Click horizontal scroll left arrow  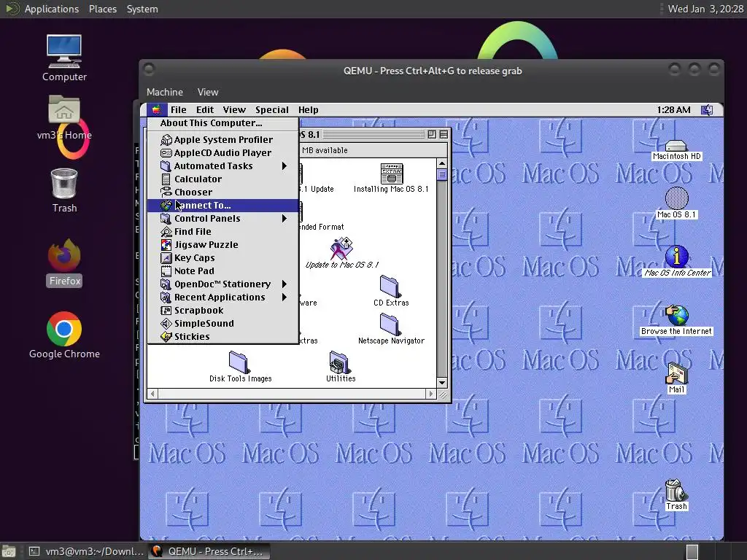click(x=152, y=394)
